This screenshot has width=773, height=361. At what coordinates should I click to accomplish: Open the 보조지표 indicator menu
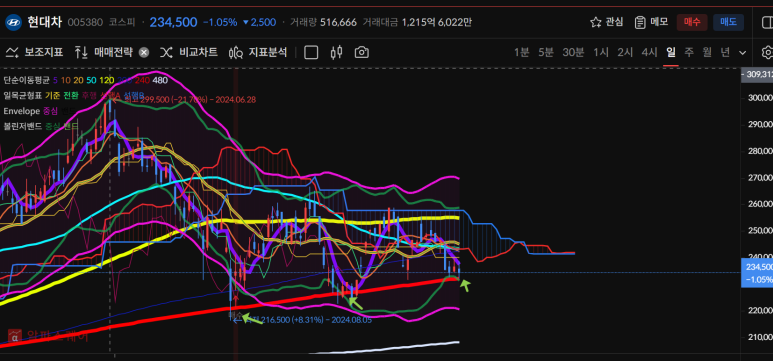[35, 52]
